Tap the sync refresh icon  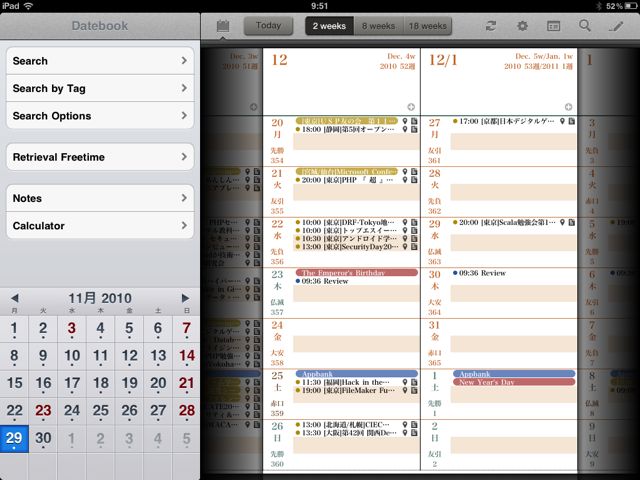pyautogui.click(x=491, y=26)
